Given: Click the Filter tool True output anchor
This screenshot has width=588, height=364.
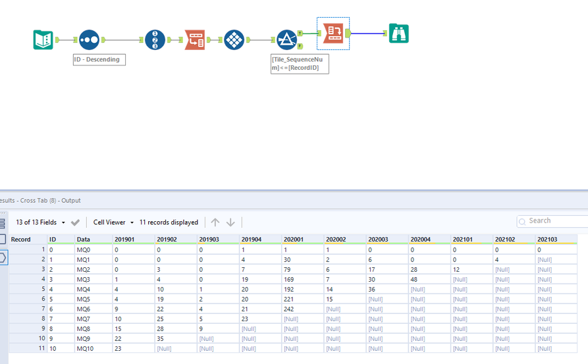Looking at the screenshot, I should coord(300,34).
